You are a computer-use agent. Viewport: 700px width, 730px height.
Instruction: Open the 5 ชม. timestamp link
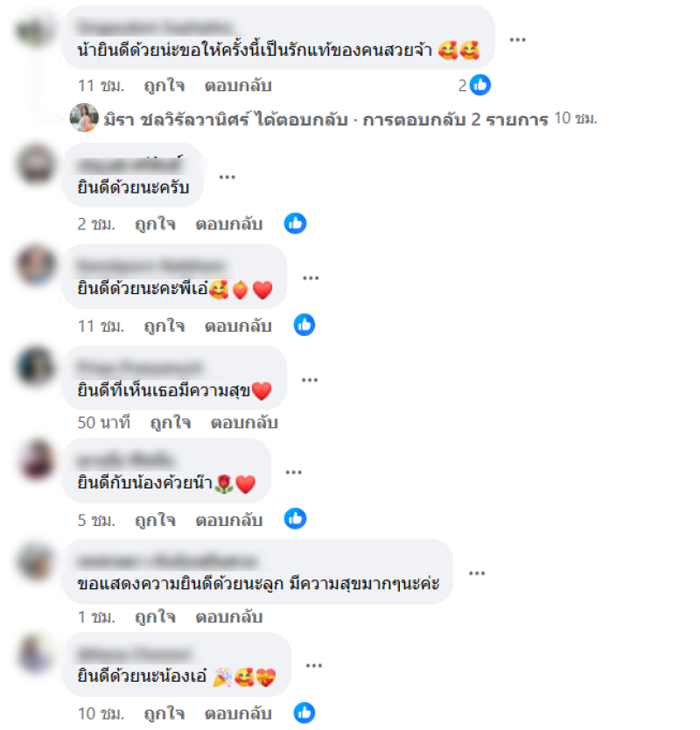(x=96, y=520)
